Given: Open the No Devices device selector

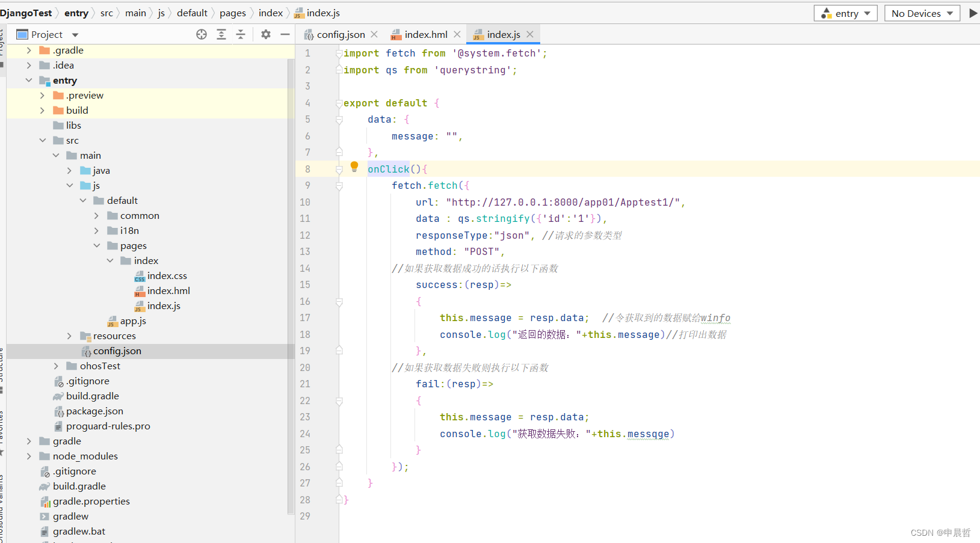Looking at the screenshot, I should [922, 13].
